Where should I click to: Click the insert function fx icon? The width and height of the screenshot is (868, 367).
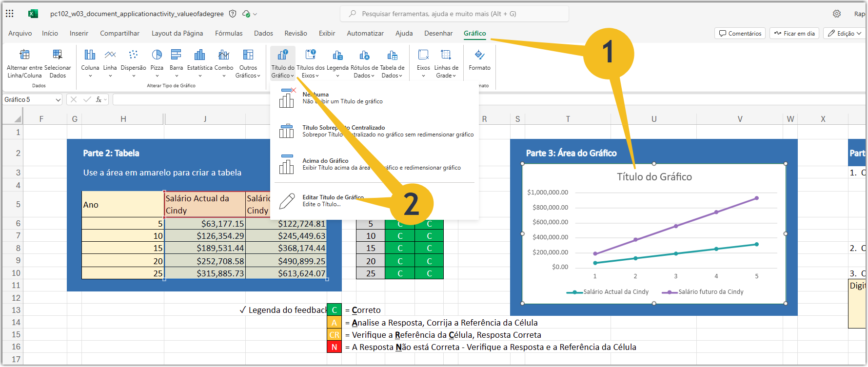99,99
